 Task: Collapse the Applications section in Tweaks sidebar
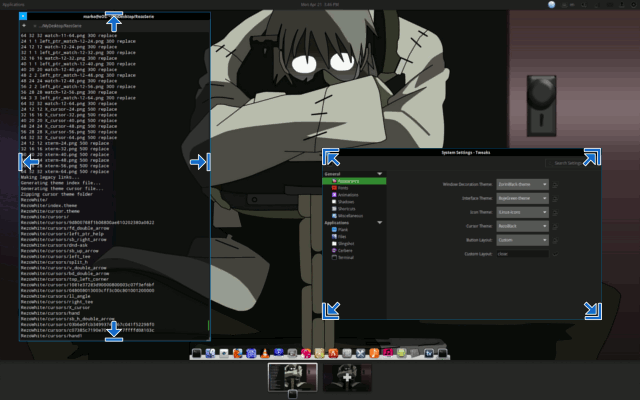pyautogui.click(x=380, y=223)
